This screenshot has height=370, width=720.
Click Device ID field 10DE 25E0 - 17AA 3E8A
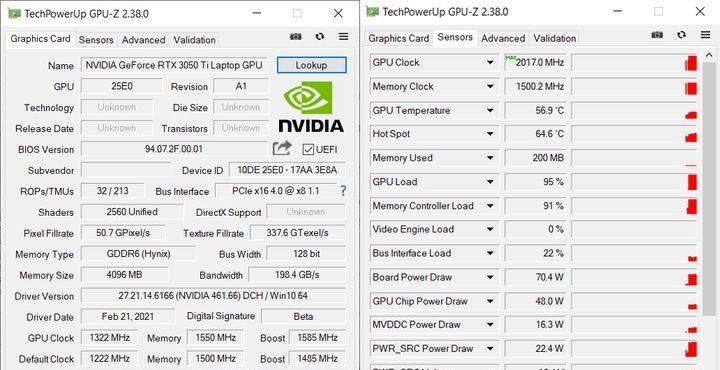[287, 170]
